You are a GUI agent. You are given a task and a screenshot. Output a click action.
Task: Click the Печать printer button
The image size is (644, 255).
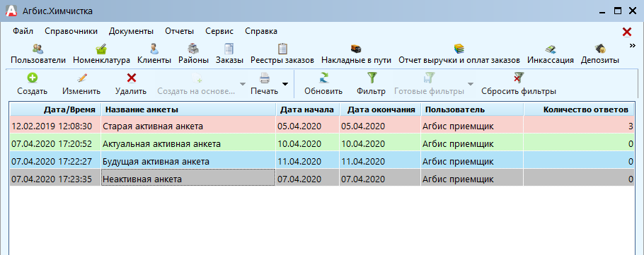pyautogui.click(x=264, y=84)
